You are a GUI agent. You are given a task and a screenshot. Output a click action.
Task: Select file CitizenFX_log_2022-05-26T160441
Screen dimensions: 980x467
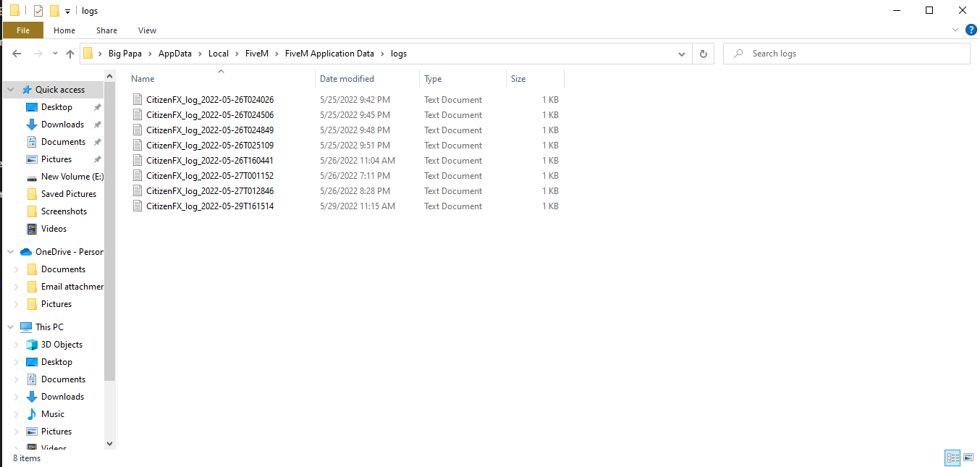210,161
